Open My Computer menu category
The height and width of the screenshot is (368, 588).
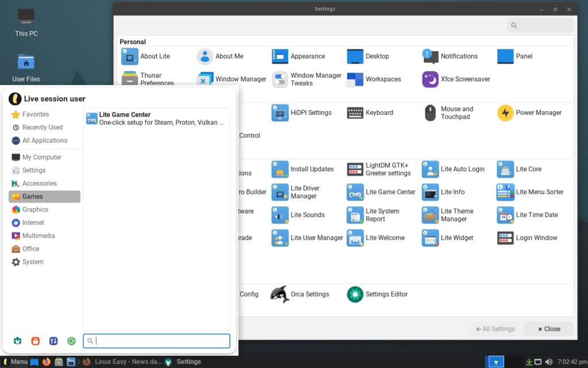44,158
